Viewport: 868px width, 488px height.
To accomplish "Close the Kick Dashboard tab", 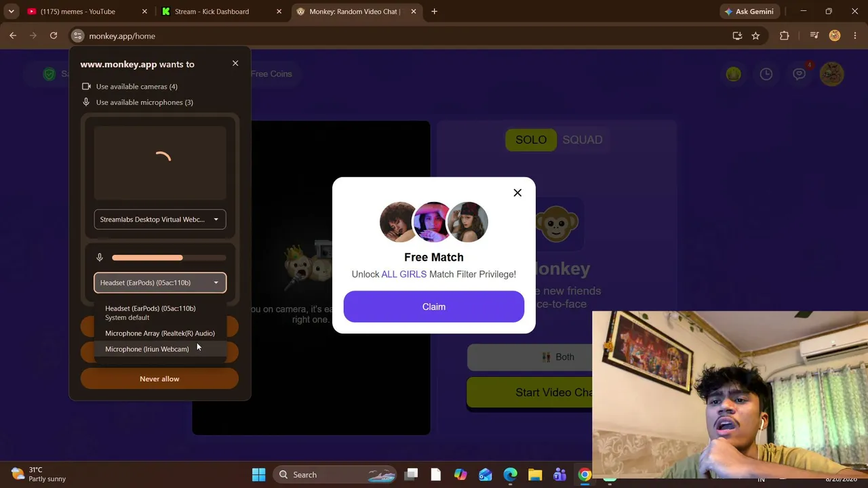I will [279, 12].
